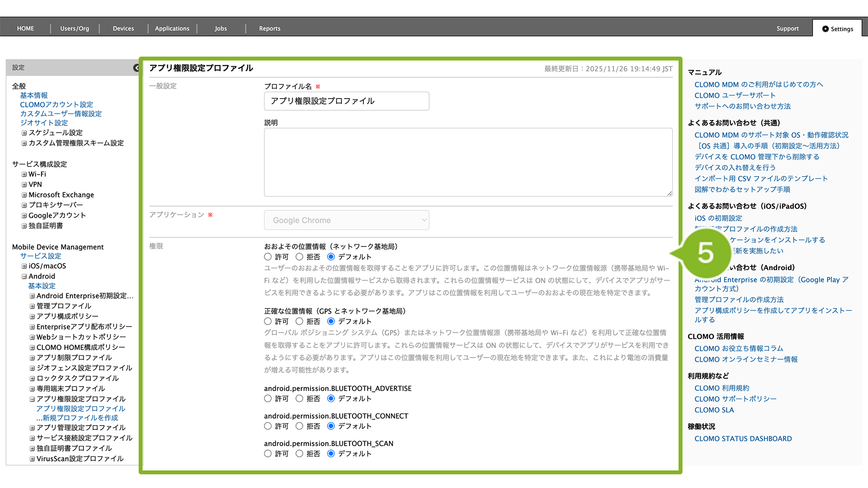Select 許可 for BLUETOOTH_CONNECT permission
The height and width of the screenshot is (488, 868).
(x=268, y=426)
